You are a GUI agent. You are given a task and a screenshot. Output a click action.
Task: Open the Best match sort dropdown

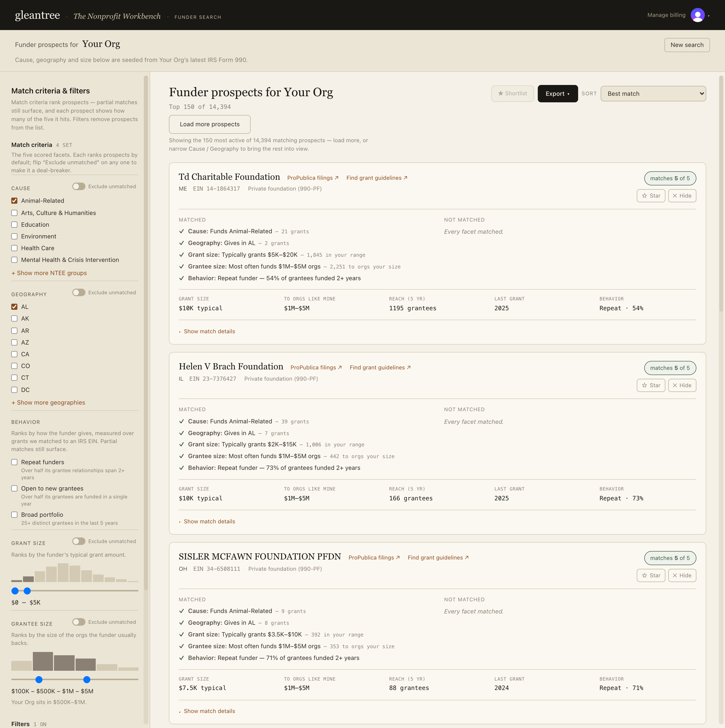653,93
